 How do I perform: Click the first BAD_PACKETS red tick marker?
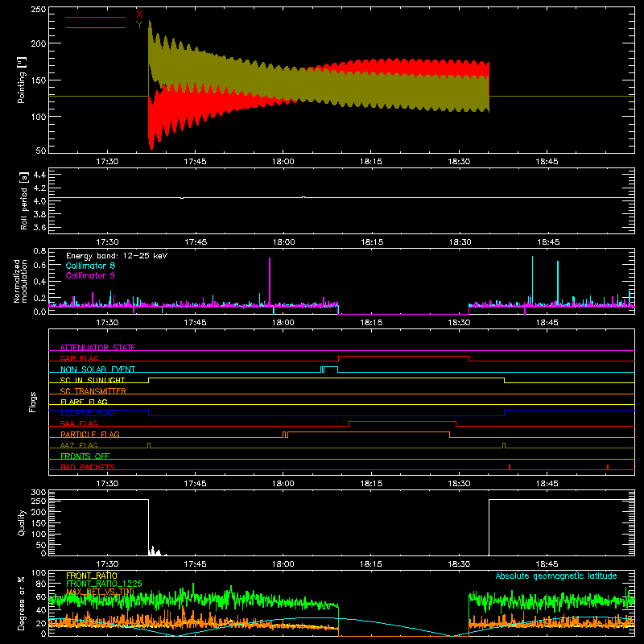click(x=510, y=467)
